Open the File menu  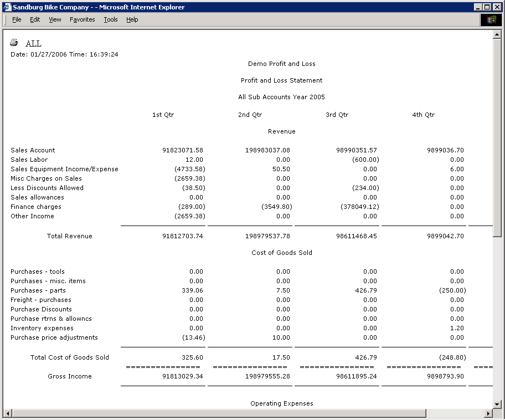tap(17, 19)
